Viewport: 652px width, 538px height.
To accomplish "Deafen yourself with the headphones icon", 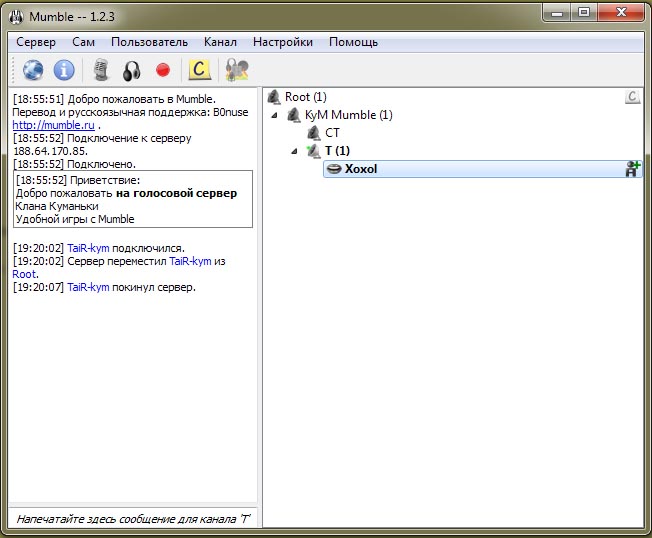I will tap(132, 70).
